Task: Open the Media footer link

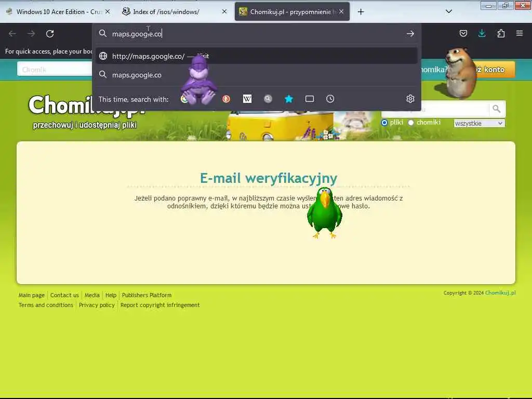Action: pos(92,295)
